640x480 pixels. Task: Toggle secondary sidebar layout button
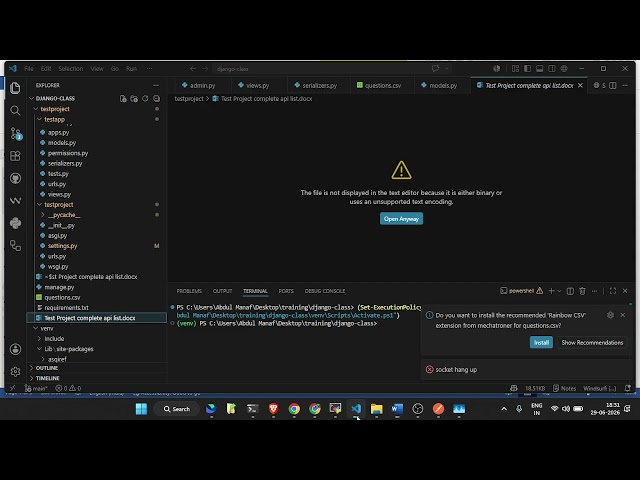tap(552, 69)
